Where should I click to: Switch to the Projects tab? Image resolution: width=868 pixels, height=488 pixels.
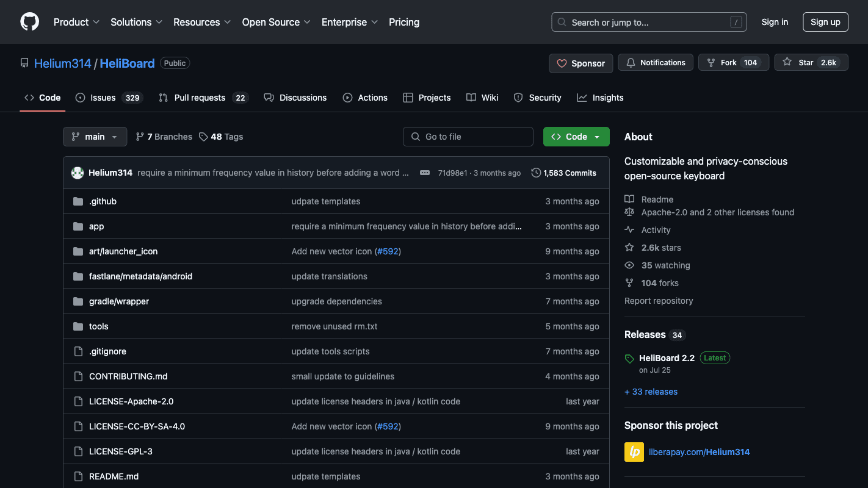click(427, 98)
